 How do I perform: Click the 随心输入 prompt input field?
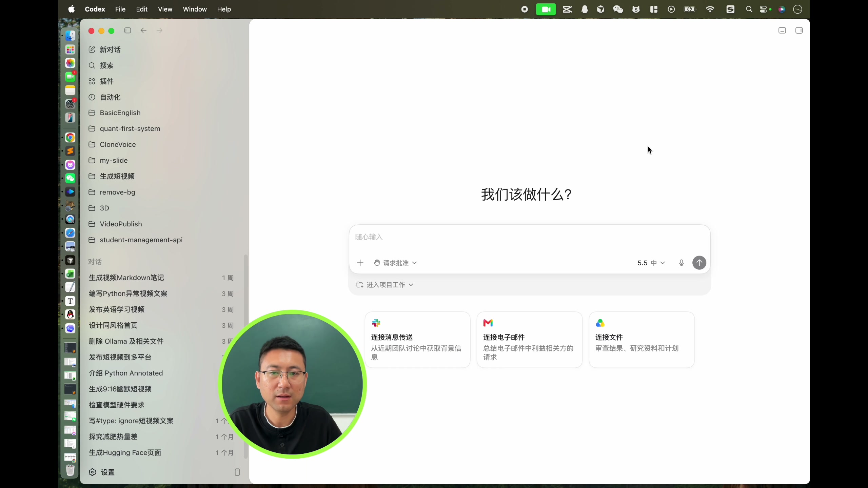point(530,237)
